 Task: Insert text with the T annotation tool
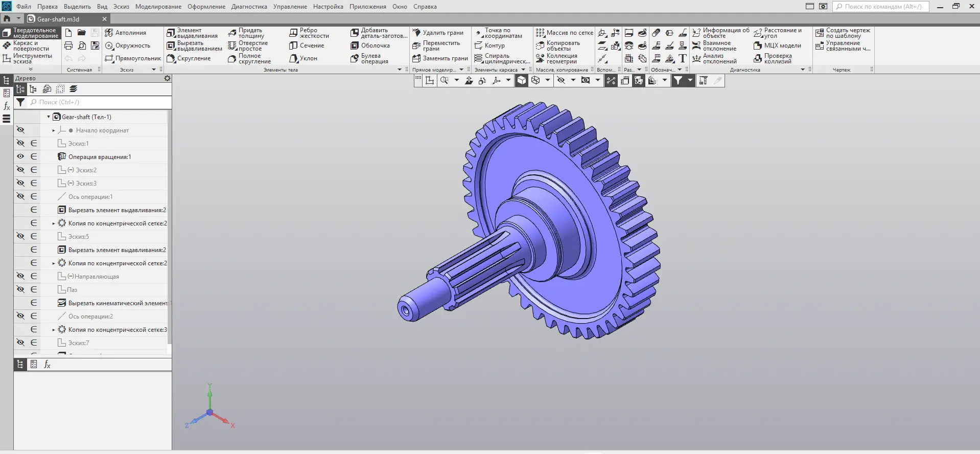click(683, 58)
